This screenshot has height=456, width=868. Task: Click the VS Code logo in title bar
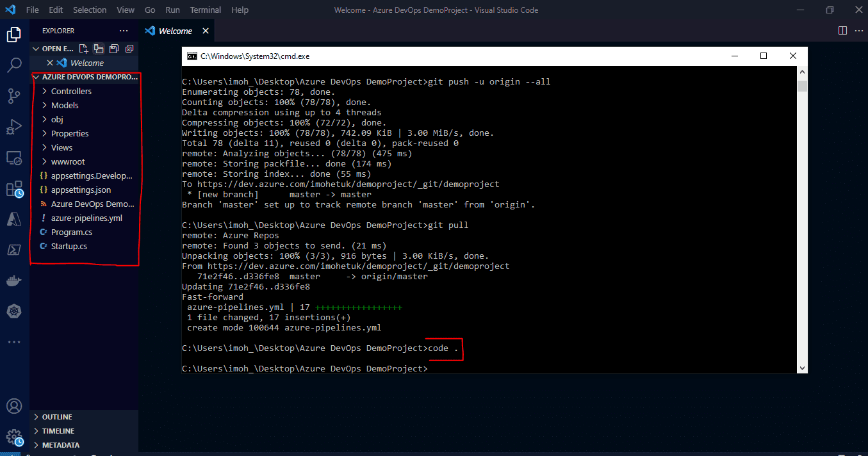(10, 10)
